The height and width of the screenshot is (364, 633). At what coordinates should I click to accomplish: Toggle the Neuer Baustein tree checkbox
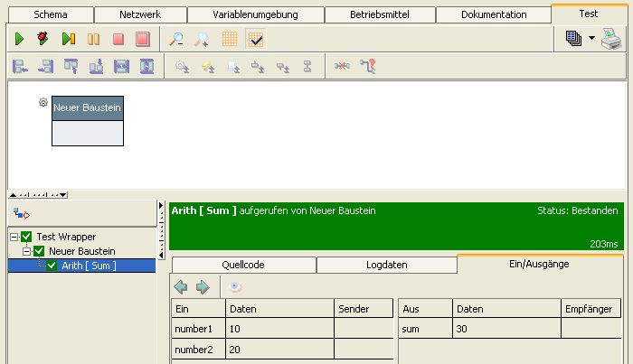39,251
